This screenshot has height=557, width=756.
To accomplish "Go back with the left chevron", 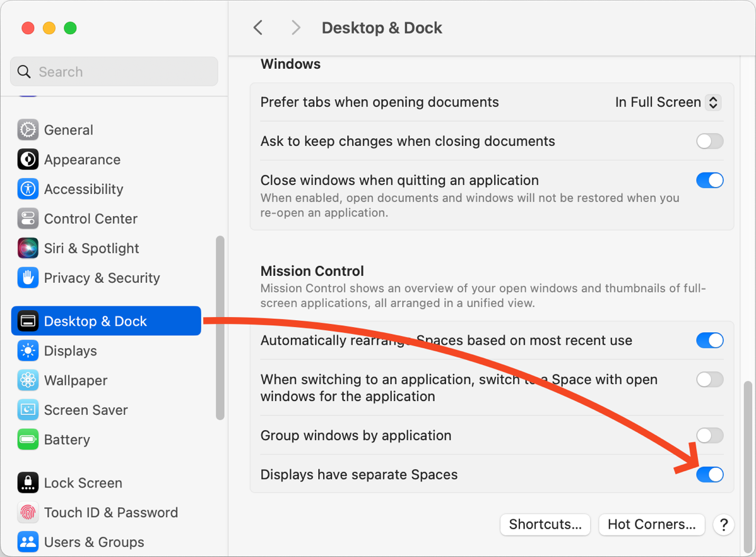I will (x=258, y=28).
